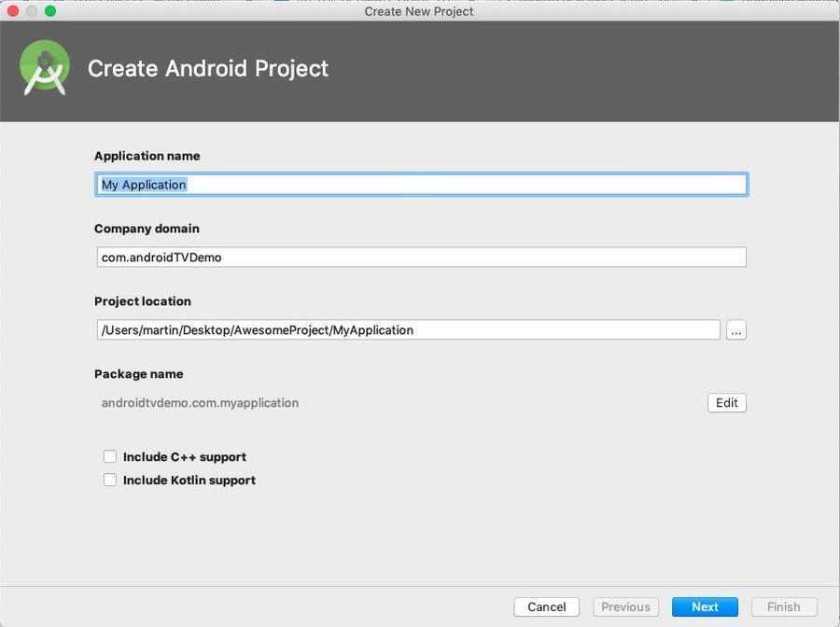
Task: Select the Project location path field
Action: tap(408, 330)
